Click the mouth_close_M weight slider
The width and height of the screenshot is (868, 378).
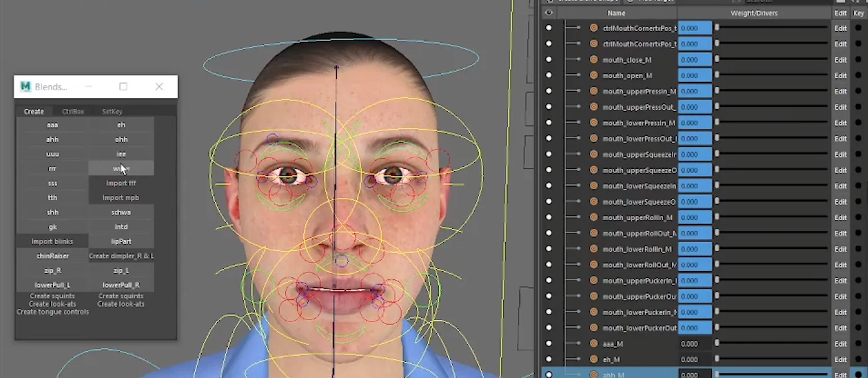coord(771,60)
